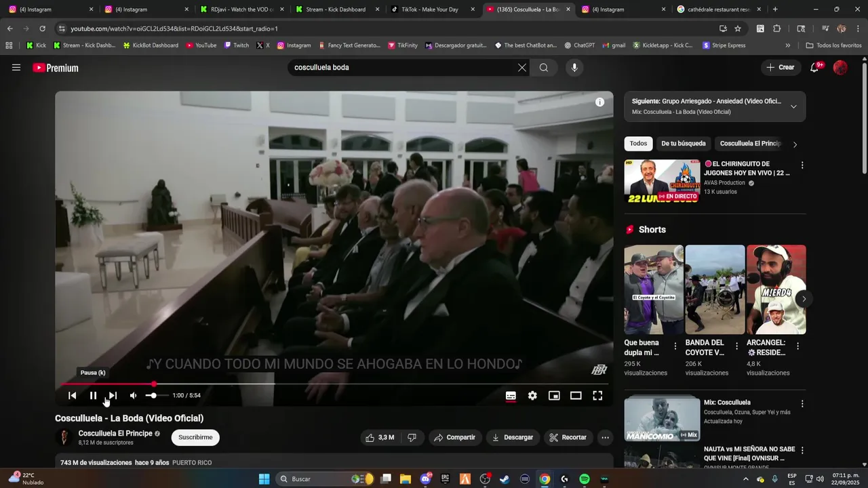This screenshot has width=868, height=488.
Task: Select the De tu búsqueda chip
Action: (x=684, y=144)
